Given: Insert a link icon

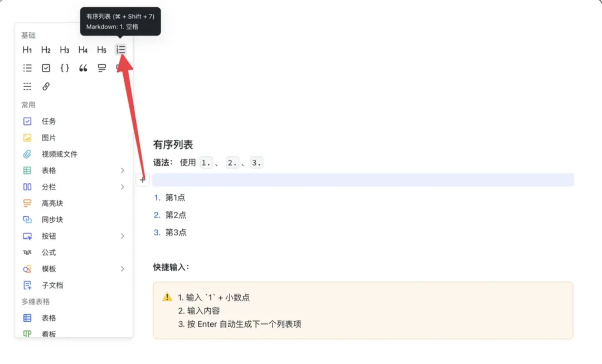Looking at the screenshot, I should (x=46, y=86).
